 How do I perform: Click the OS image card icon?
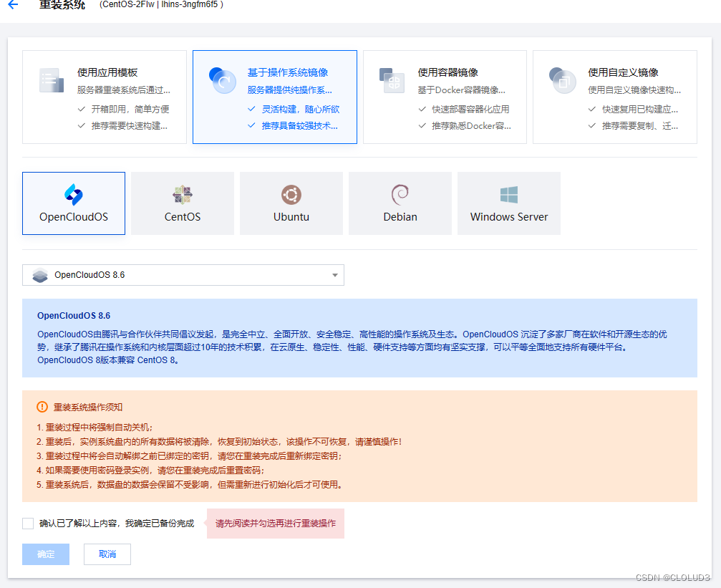(222, 80)
